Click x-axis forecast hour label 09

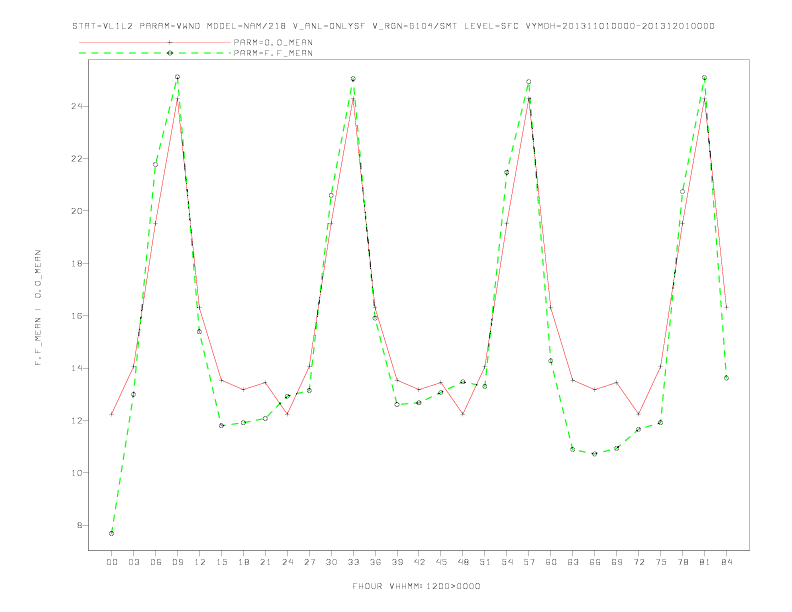pyautogui.click(x=177, y=562)
